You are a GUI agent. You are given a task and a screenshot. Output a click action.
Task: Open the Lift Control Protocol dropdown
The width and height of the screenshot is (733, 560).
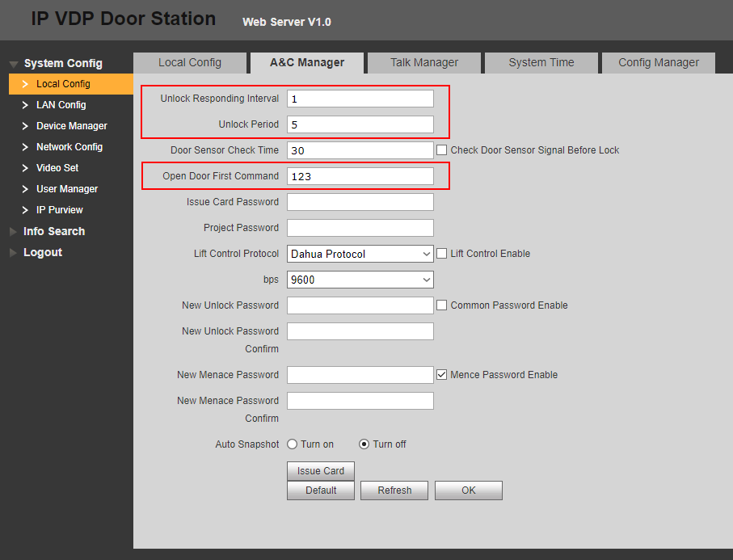(360, 254)
